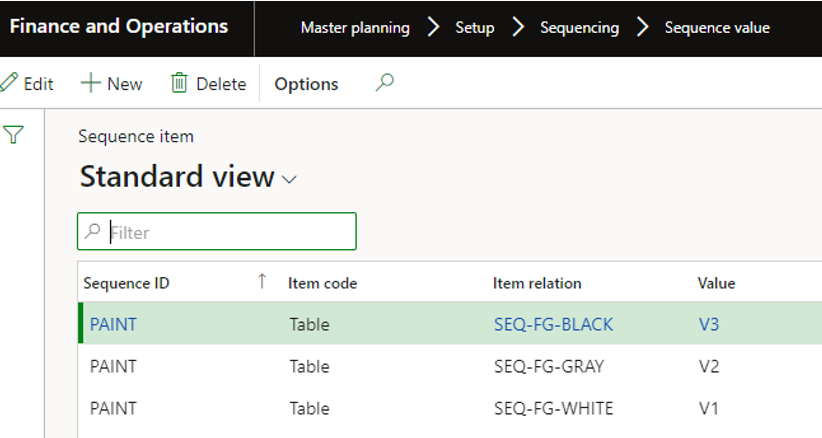The height and width of the screenshot is (438, 822).
Task: Focus the Filter input field
Action: pos(217,231)
